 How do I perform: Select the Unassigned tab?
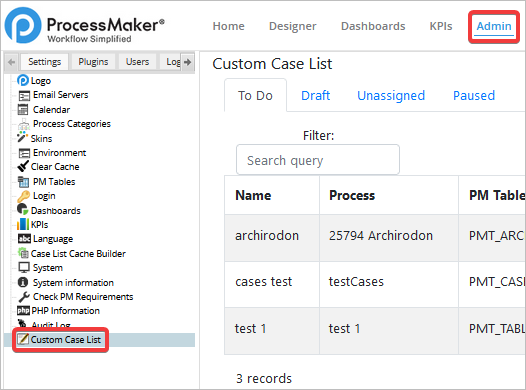(x=391, y=96)
